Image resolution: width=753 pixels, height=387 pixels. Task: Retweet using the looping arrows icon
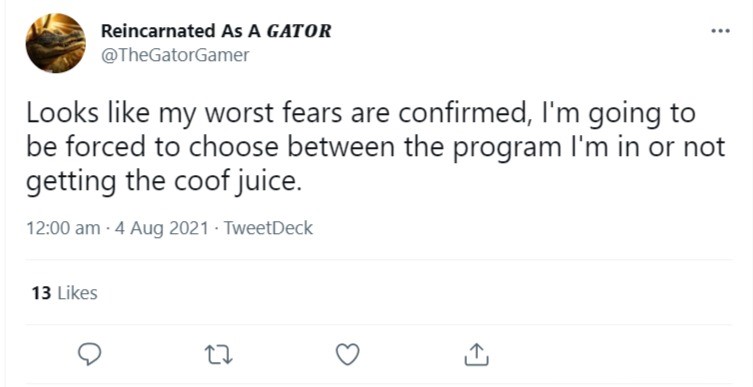219,355
